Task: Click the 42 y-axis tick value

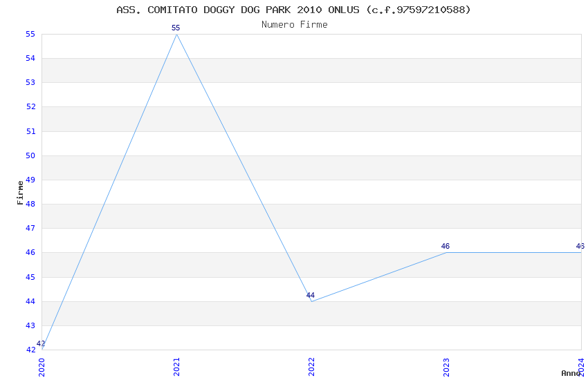Action: [30, 350]
